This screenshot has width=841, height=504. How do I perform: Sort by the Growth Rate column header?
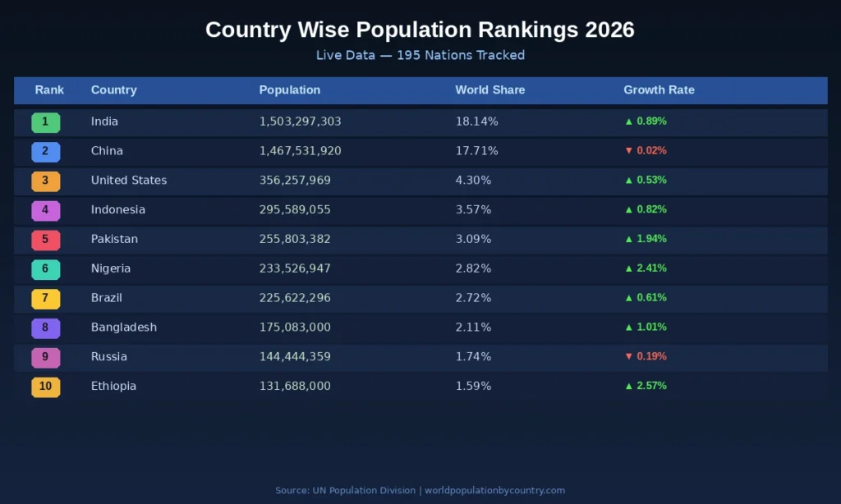(x=659, y=90)
